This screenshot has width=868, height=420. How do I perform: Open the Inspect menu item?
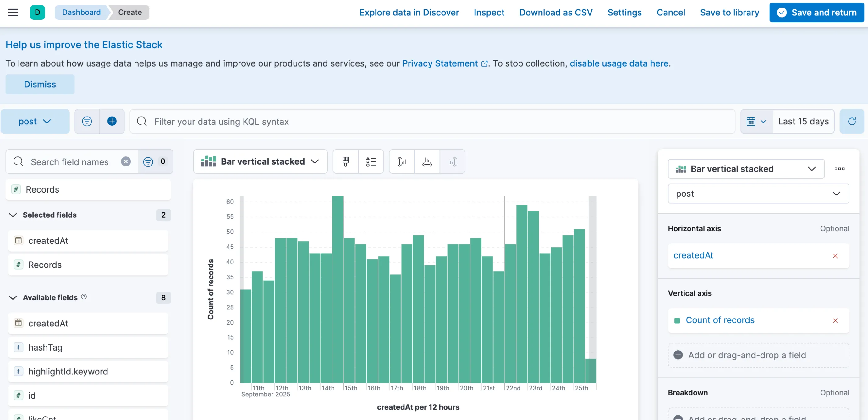(x=489, y=13)
